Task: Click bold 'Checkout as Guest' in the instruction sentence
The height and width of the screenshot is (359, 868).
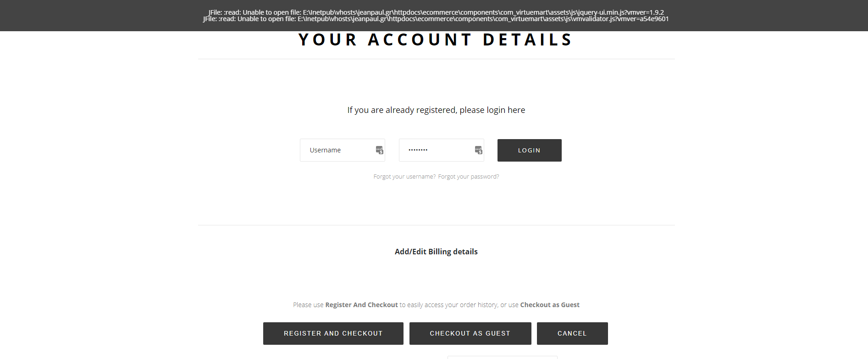Action: tap(549, 305)
